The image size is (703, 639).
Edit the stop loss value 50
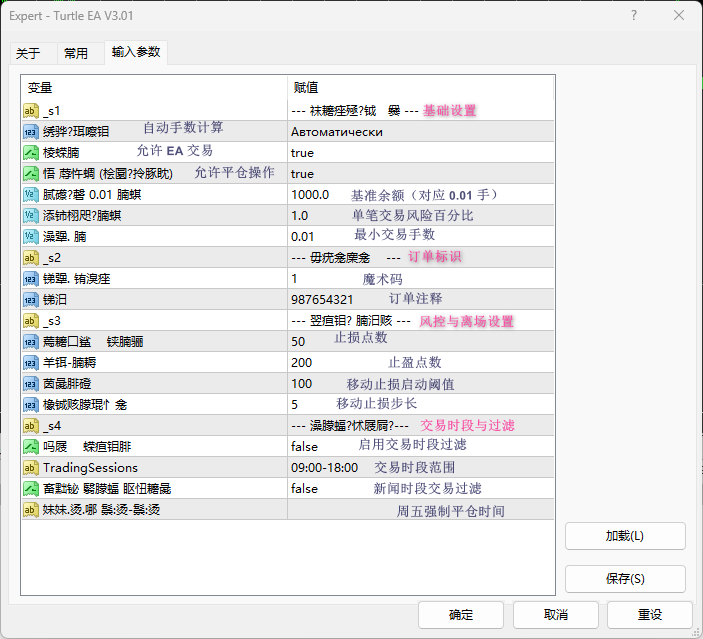click(421, 342)
